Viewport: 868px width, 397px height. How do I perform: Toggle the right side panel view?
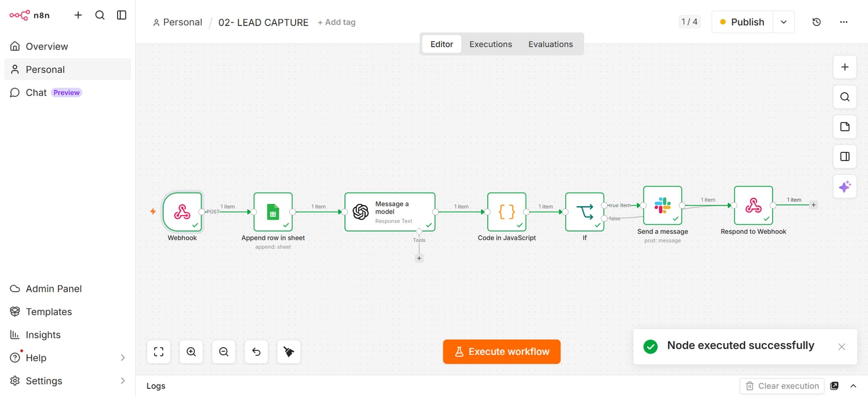tap(845, 157)
